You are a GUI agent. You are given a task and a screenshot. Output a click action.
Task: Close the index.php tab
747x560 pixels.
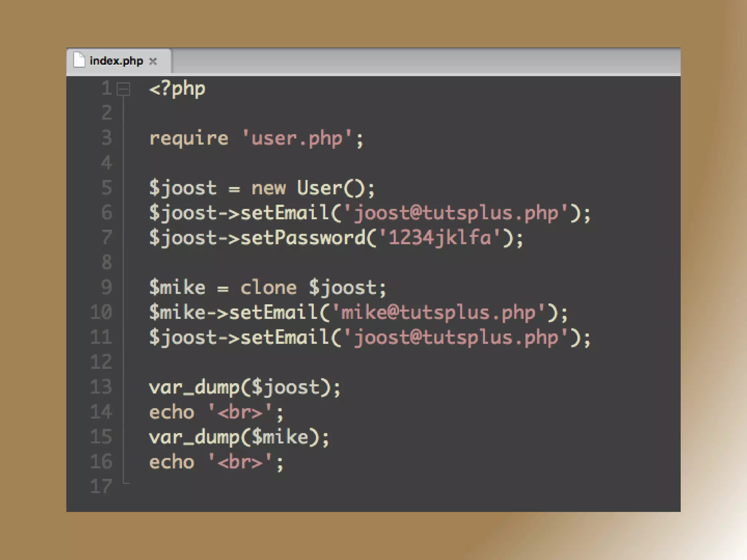click(x=153, y=61)
